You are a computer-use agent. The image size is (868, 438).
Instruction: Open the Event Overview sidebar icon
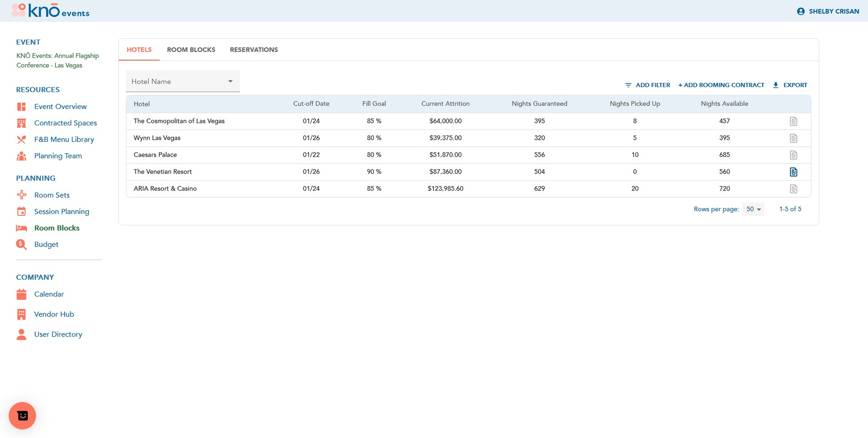[21, 106]
